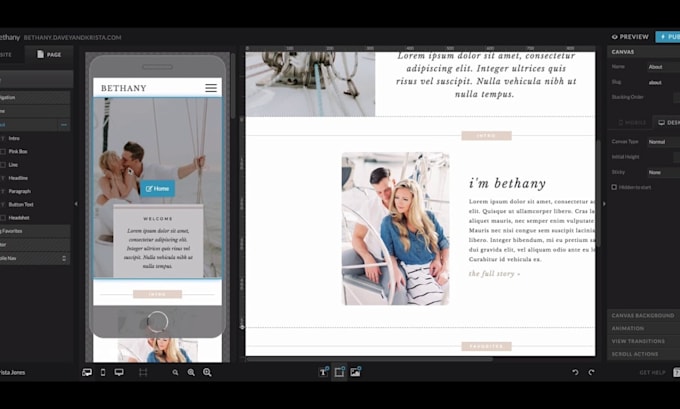Expand the Scroll Actions section

point(644,354)
